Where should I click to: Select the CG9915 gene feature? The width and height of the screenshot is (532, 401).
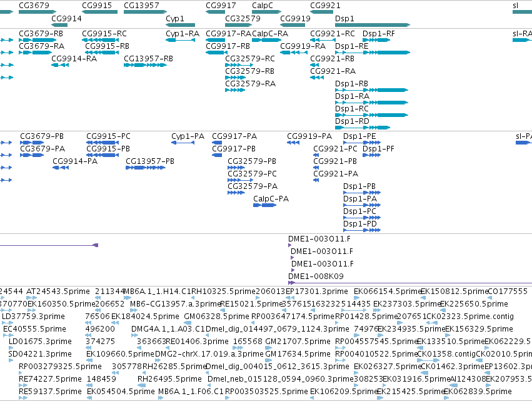[x=100, y=12]
